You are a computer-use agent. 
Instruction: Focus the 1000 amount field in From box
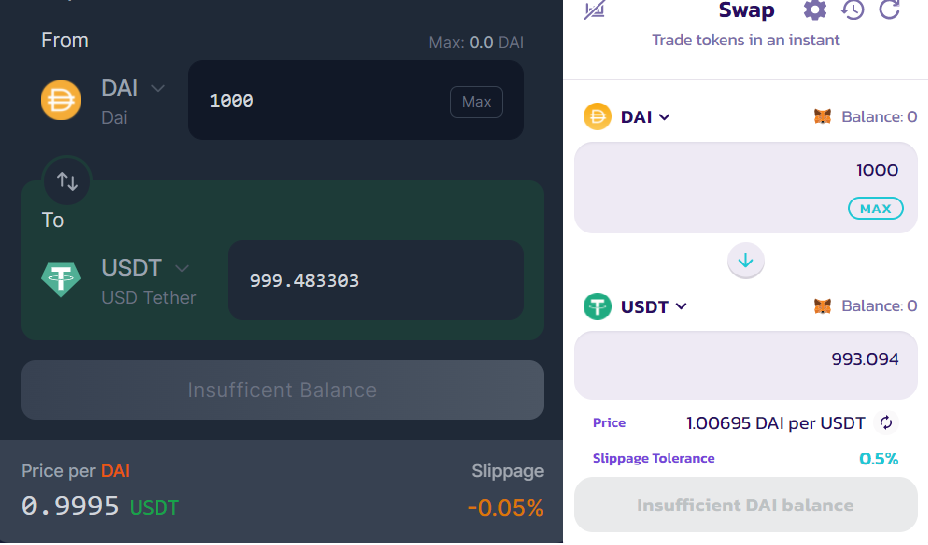[356, 100]
